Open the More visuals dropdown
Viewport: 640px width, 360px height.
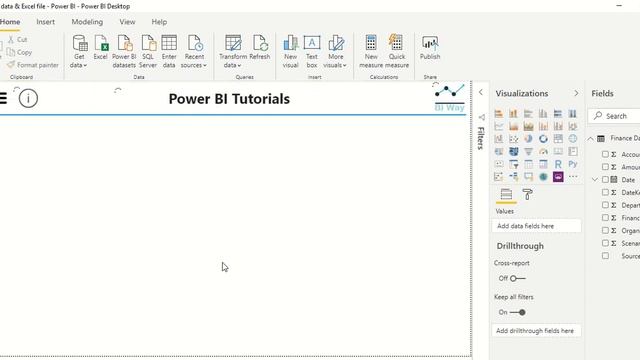point(336,52)
